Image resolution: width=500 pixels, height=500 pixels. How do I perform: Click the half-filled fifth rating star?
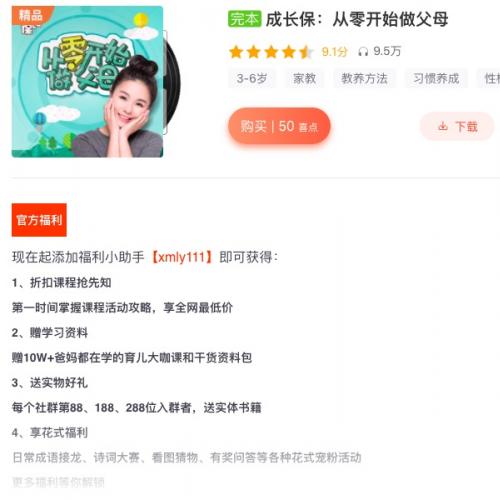tap(306, 52)
